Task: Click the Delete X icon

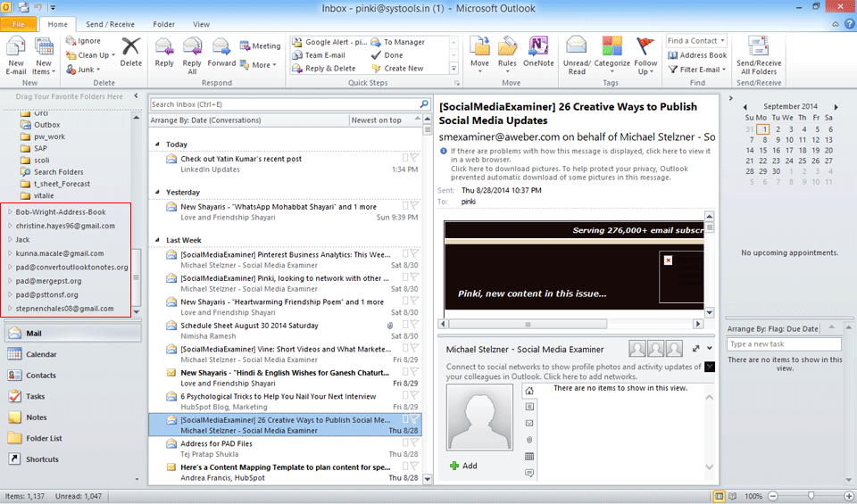Action: (x=131, y=46)
